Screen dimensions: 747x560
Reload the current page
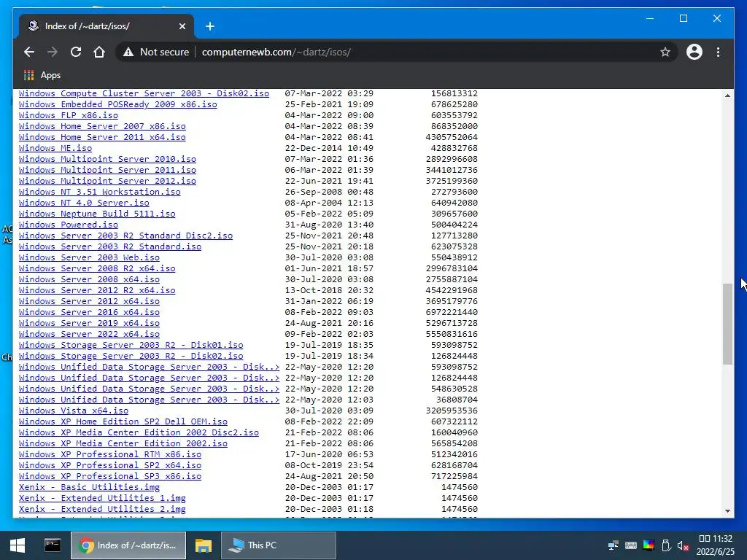point(76,52)
